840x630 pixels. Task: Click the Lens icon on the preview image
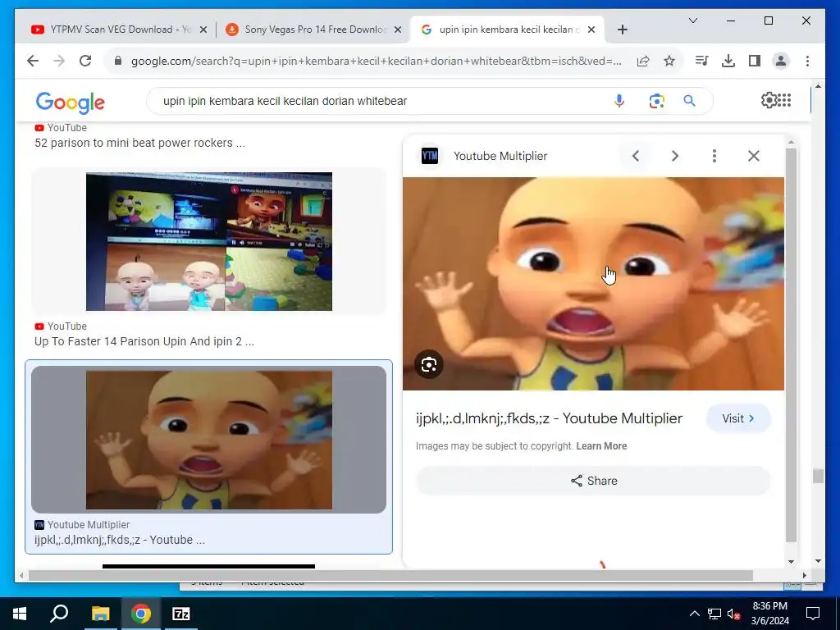(428, 365)
